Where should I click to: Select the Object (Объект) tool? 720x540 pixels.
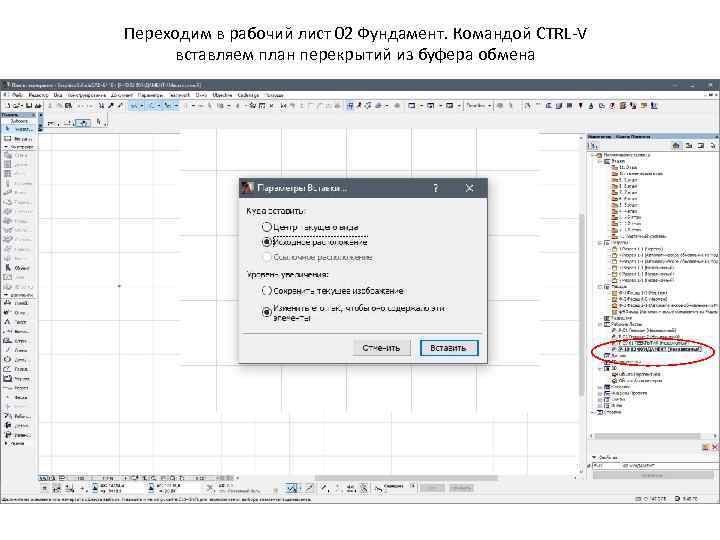18,268
